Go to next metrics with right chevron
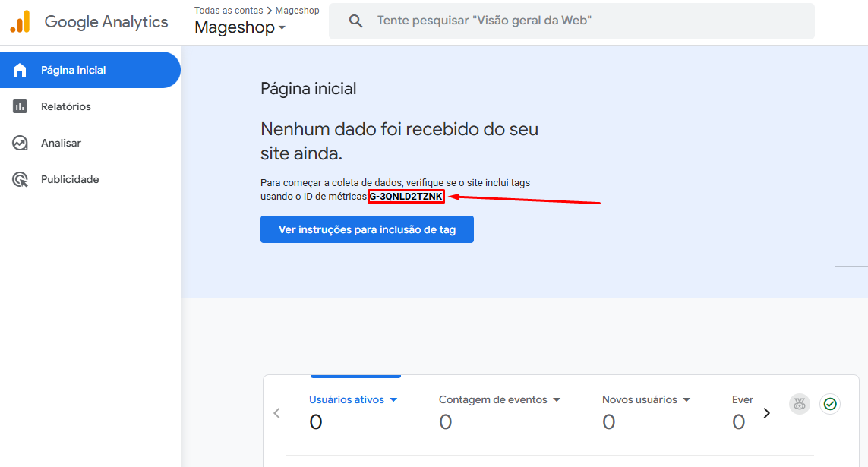This screenshot has width=868, height=467. pyautogui.click(x=767, y=413)
